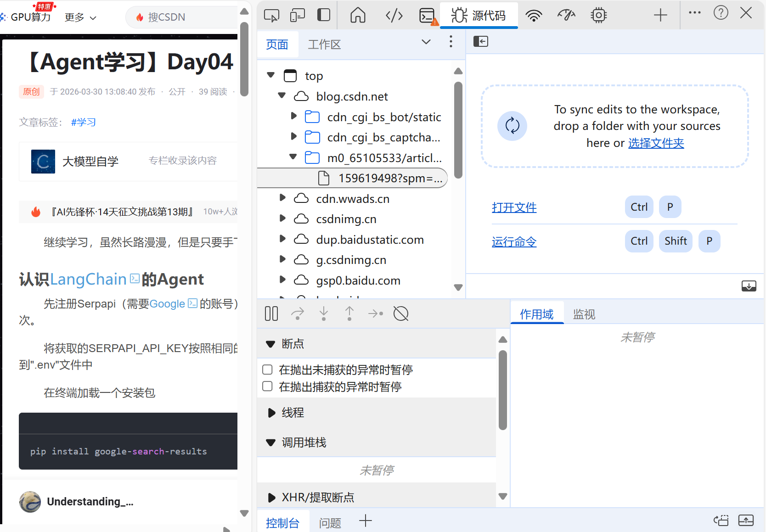Open the Performance gauge icon

[x=566, y=16]
